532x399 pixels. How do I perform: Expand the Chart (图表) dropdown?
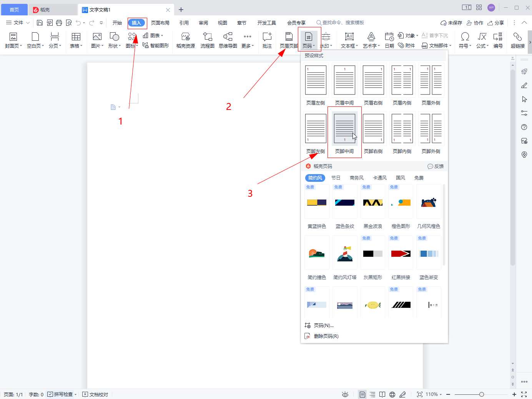pyautogui.click(x=153, y=35)
